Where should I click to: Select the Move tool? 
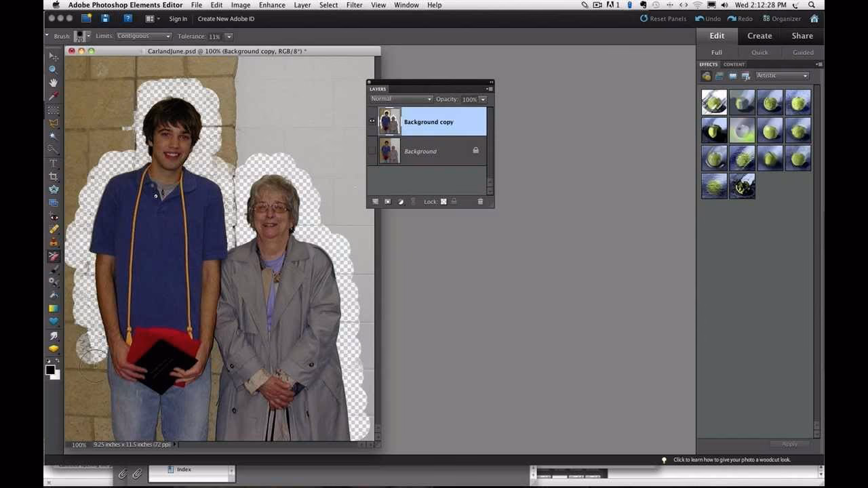click(52, 56)
